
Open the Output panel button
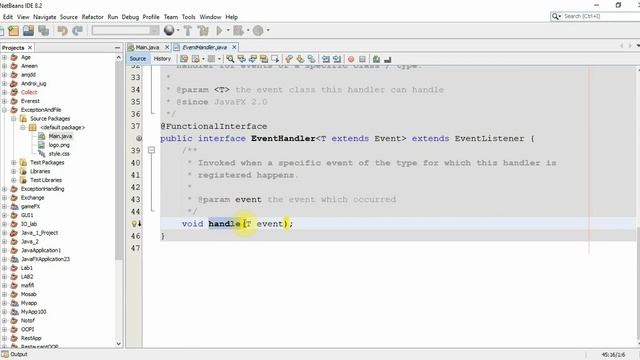pyautogui.click(x=14, y=354)
